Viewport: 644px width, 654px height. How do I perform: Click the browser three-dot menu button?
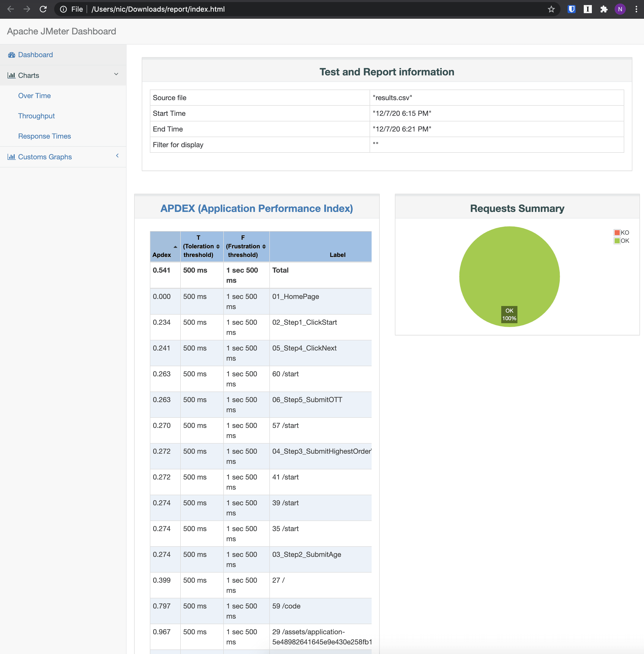(x=636, y=9)
